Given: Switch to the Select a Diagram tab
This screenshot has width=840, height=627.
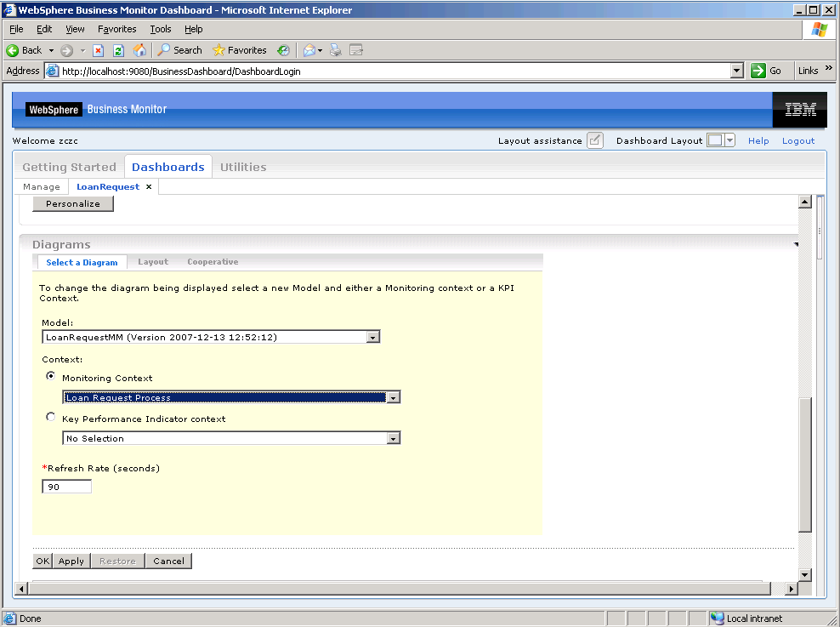Looking at the screenshot, I should click(x=82, y=262).
